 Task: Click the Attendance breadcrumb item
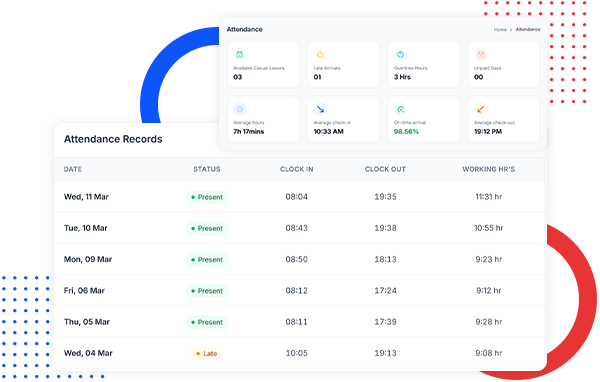click(x=528, y=29)
